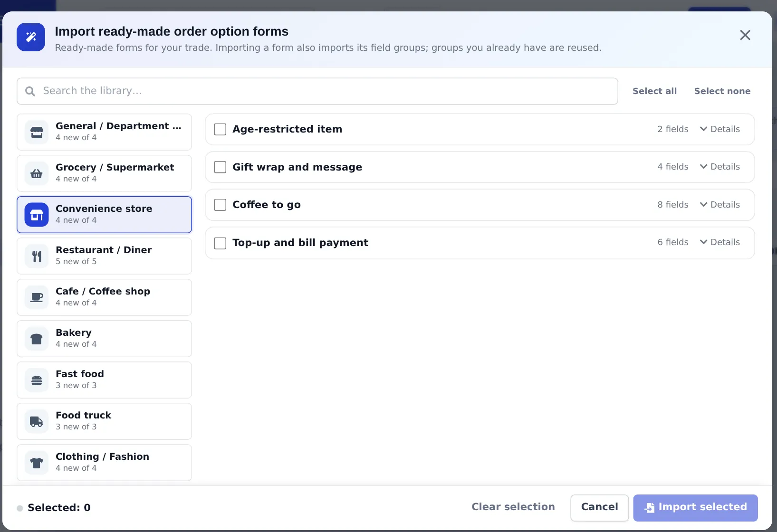Click the Cancel button
Screen dimensions: 777x532
[x=599, y=508]
